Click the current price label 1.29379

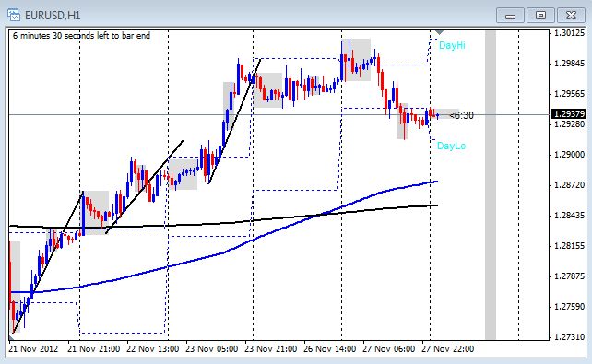coord(569,113)
